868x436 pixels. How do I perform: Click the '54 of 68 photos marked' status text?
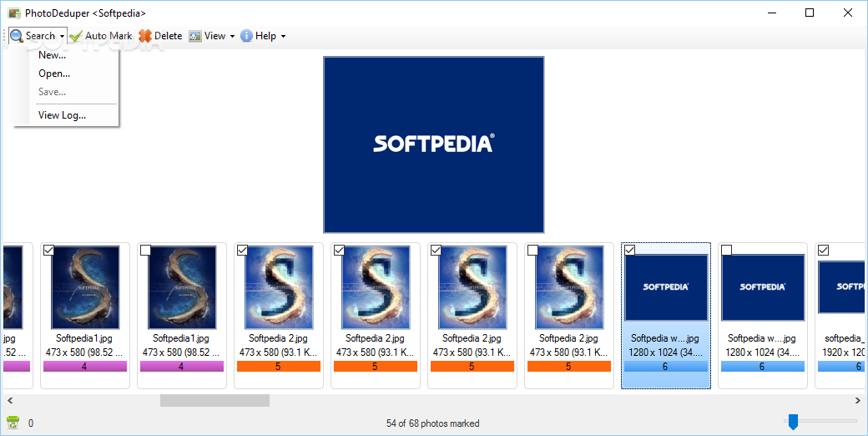(433, 423)
